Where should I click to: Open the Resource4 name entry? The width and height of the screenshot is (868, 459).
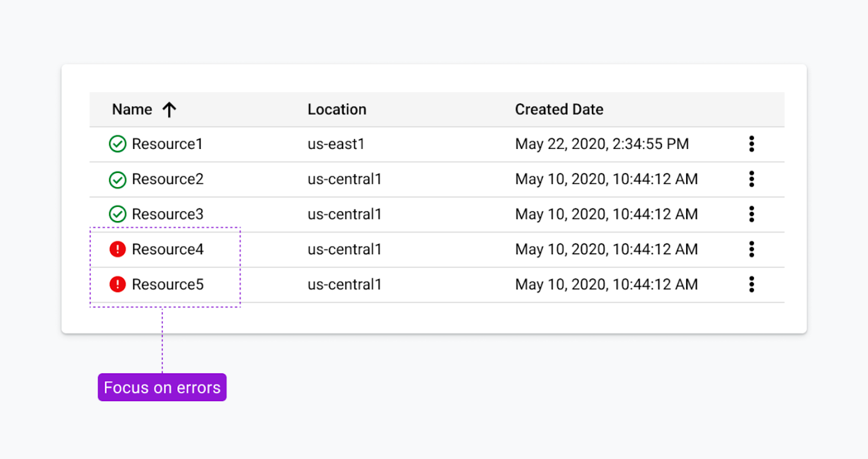(x=168, y=249)
